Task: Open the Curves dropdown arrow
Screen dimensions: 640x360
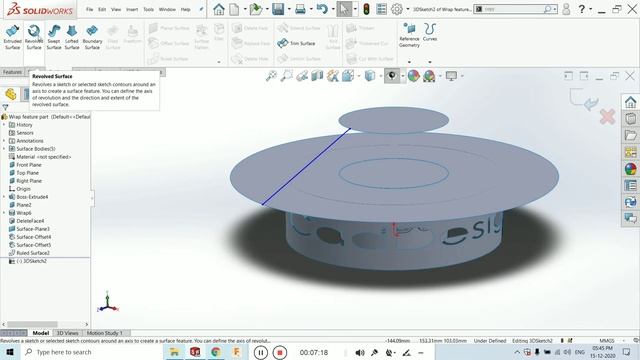Action: tap(430, 62)
